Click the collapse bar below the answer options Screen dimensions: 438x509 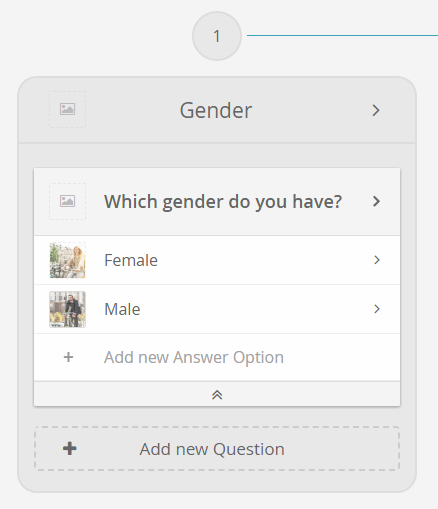[x=217, y=394]
